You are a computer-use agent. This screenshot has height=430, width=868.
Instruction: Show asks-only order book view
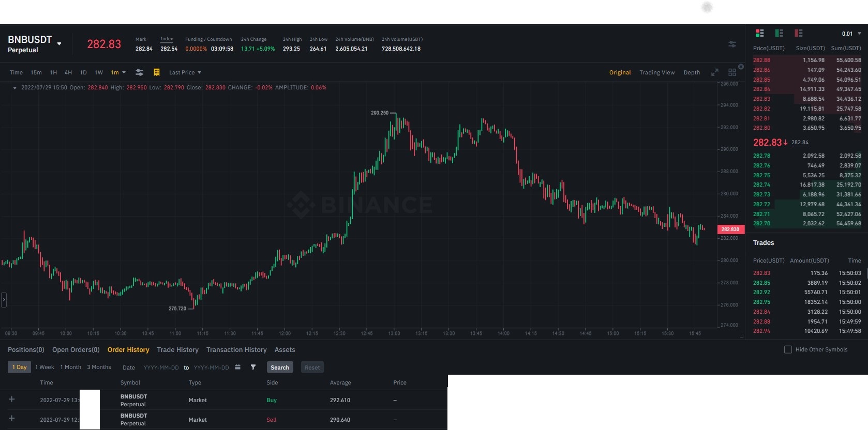799,33
